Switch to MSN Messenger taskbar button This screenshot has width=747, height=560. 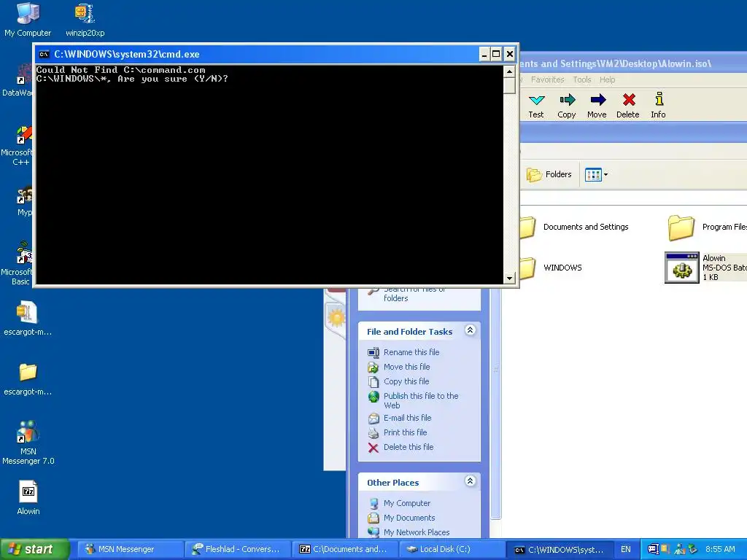click(x=131, y=549)
